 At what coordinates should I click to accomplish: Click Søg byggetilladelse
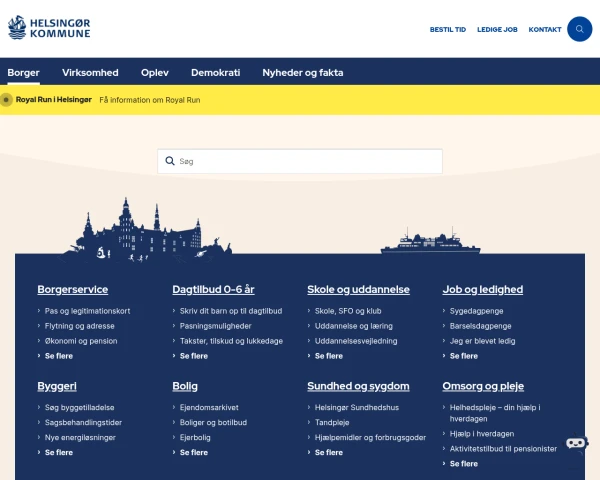tap(79, 407)
